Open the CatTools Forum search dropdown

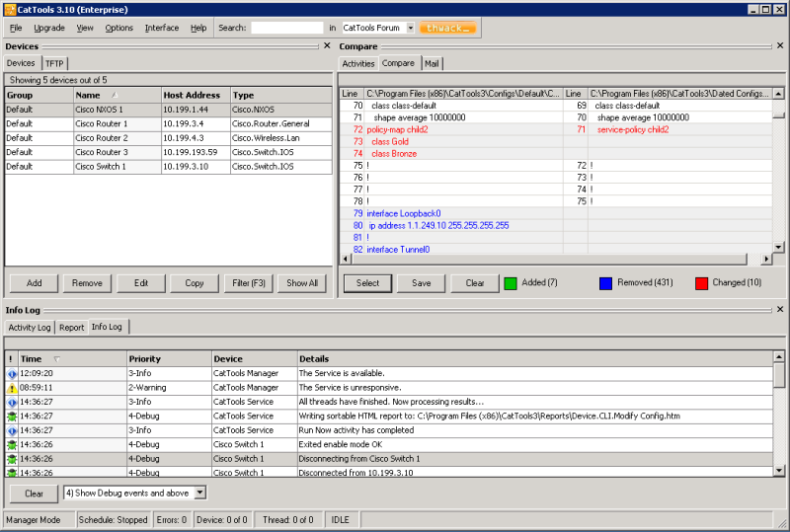click(410, 28)
